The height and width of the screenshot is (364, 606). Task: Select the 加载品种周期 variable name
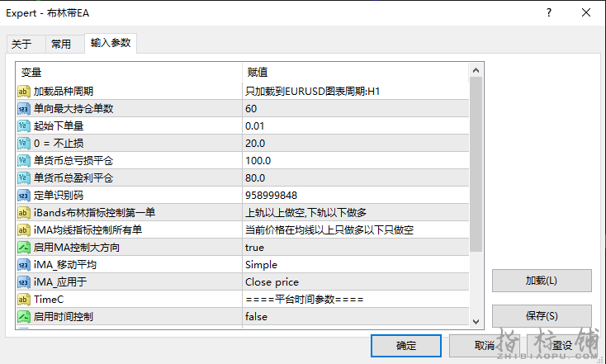point(64,92)
